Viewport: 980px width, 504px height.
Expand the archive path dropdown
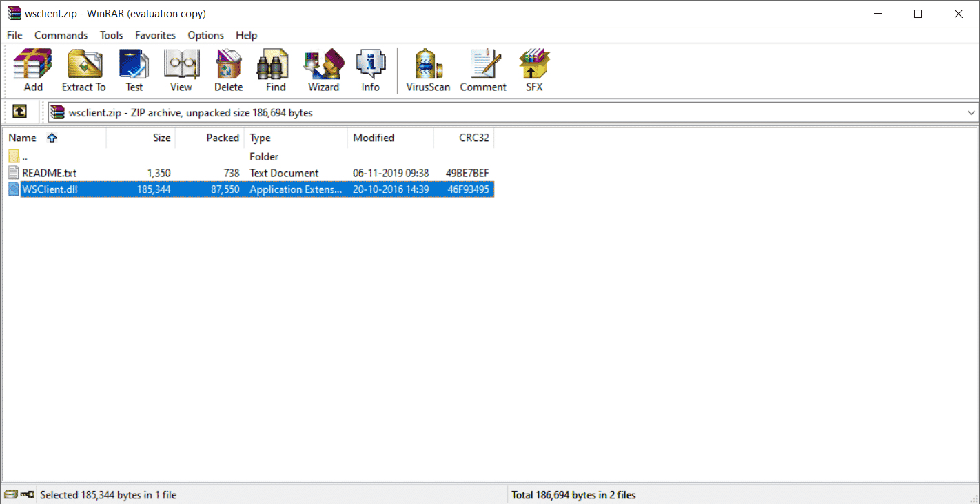point(971,112)
